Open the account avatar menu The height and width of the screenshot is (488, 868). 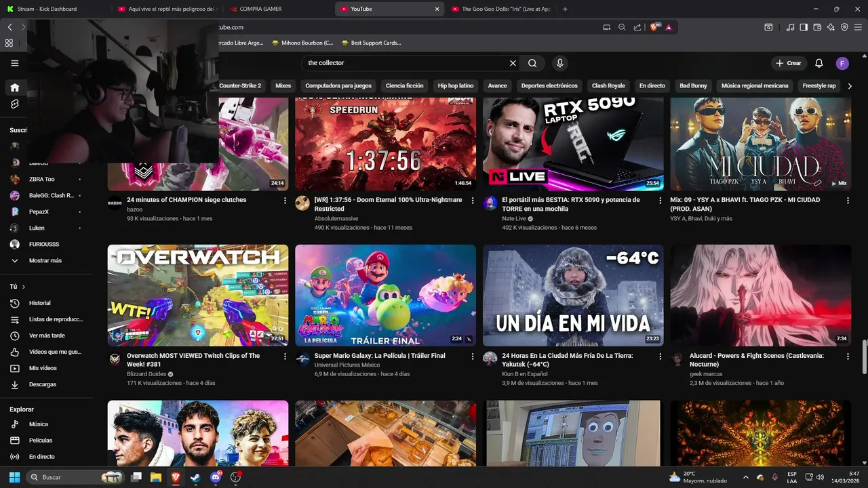click(x=842, y=63)
